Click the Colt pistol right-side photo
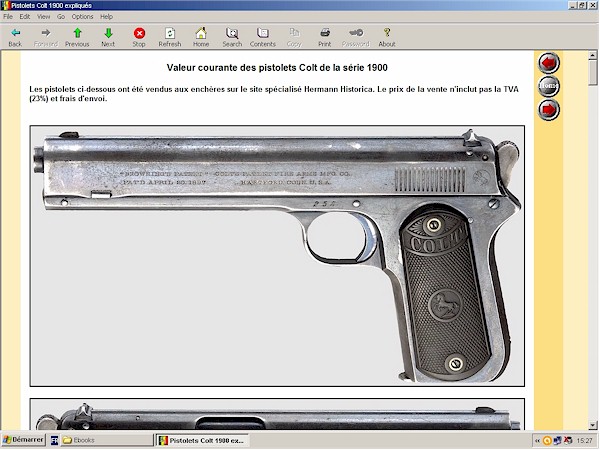 pos(277,256)
